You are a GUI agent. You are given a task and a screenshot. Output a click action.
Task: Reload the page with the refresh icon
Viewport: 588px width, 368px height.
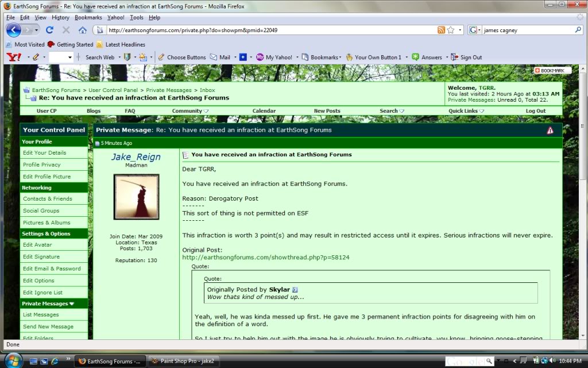click(x=49, y=30)
